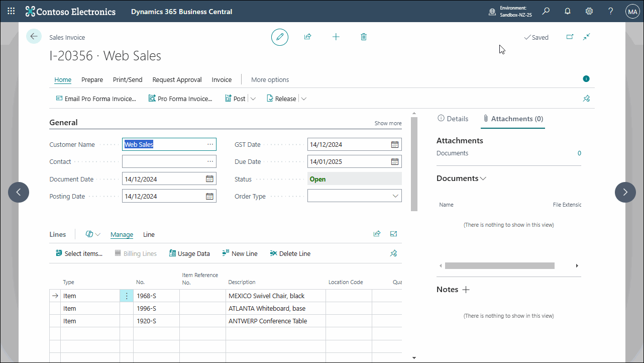Viewport: 644px width, 363px height.
Task: Open row options for 1968-S line
Action: [127, 296]
